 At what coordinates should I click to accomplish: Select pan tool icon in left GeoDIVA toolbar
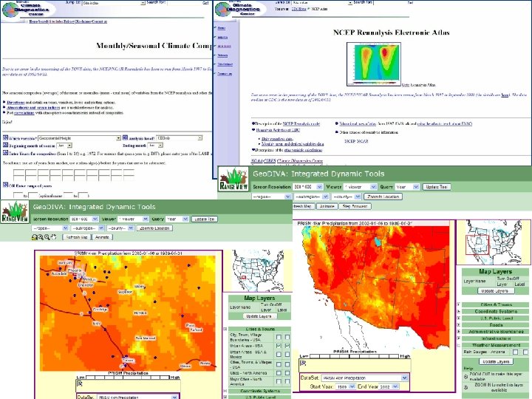tap(53, 237)
